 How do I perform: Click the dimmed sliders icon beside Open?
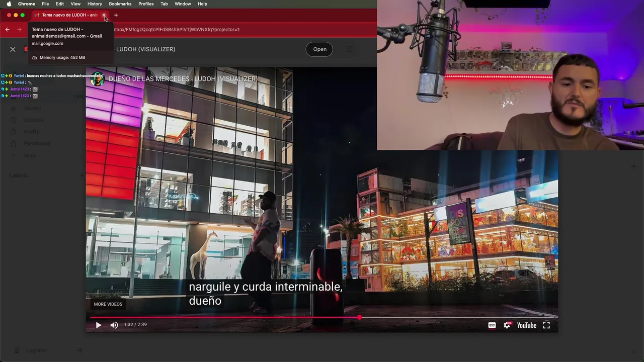pos(350,49)
